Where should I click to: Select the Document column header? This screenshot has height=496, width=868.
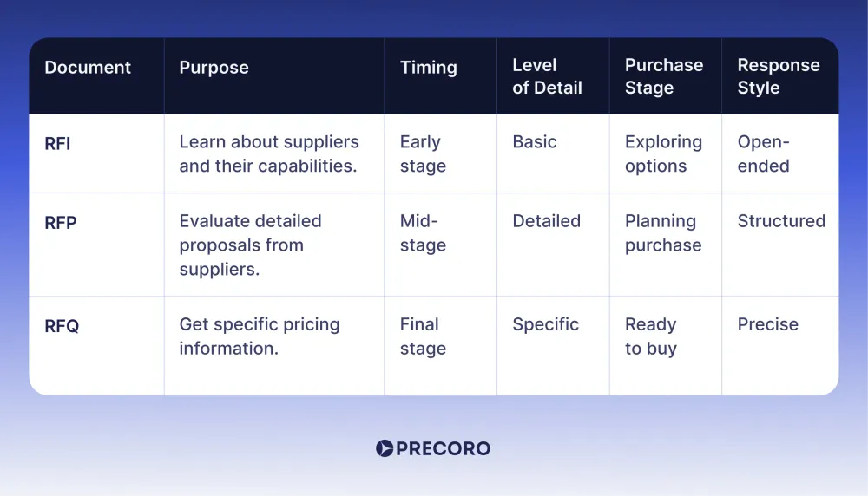tap(88, 68)
